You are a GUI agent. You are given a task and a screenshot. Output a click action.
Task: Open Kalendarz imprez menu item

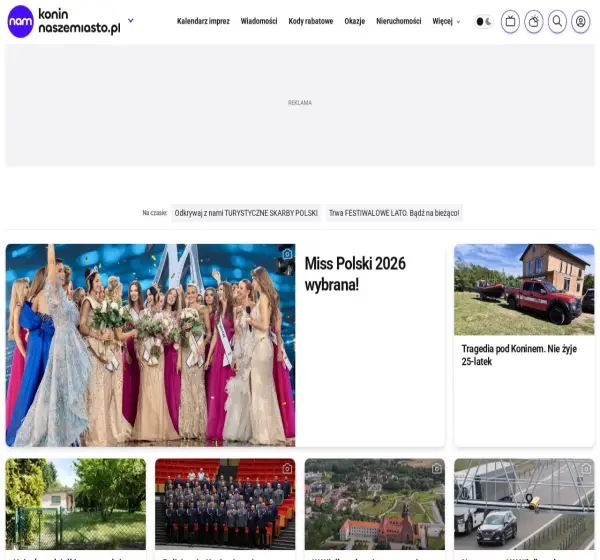pyautogui.click(x=203, y=21)
